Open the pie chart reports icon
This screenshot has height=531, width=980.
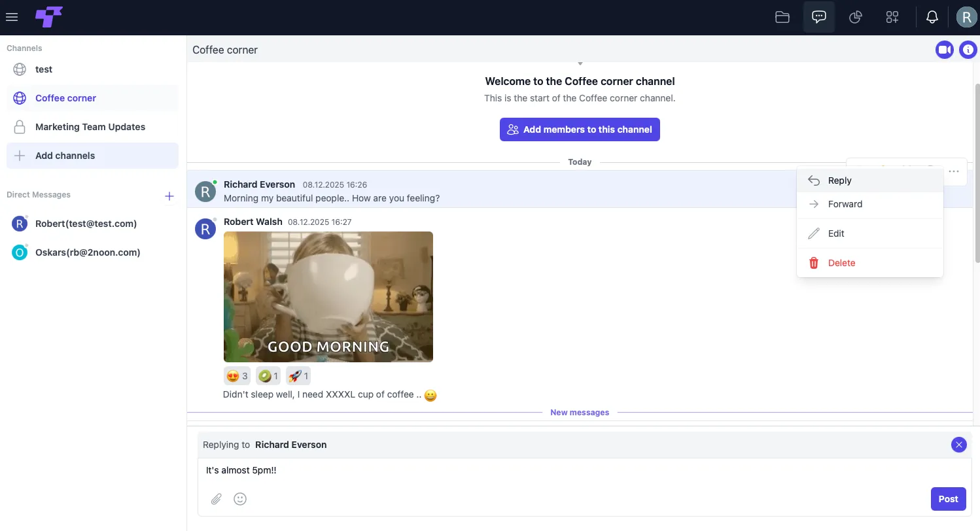click(x=856, y=17)
